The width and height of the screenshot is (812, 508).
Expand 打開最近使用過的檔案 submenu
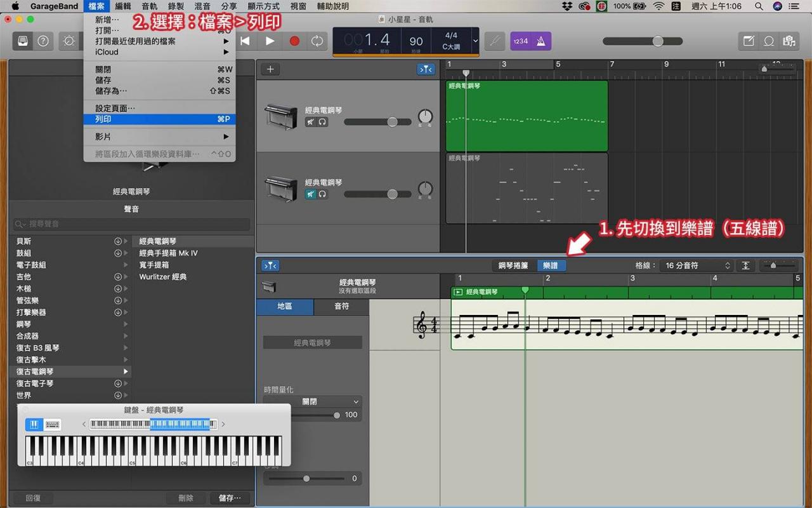(159, 41)
